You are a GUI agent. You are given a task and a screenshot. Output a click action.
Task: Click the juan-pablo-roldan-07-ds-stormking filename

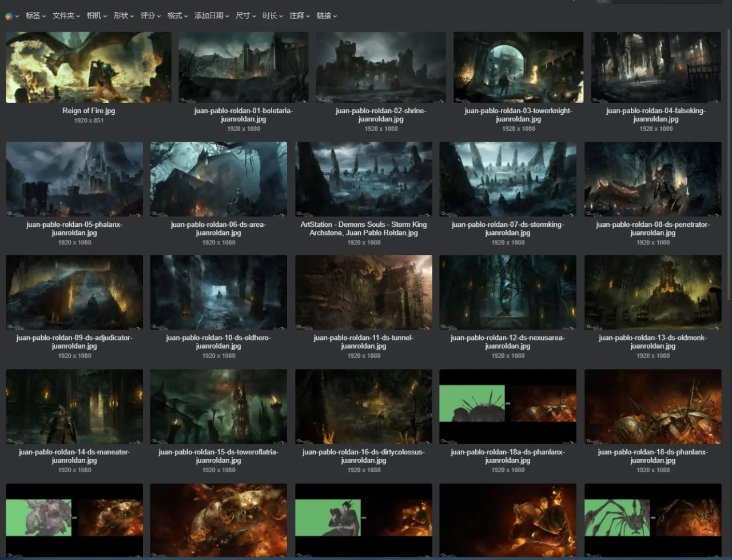point(508,229)
